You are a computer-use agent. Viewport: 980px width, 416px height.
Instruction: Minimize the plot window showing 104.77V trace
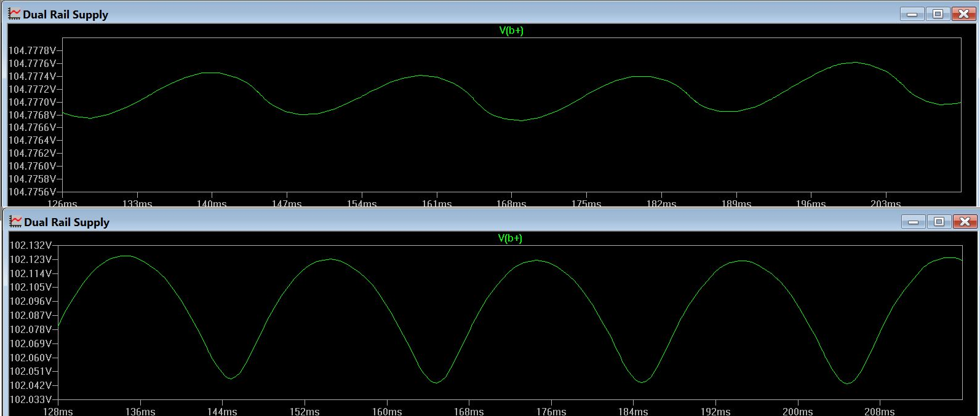coord(912,14)
